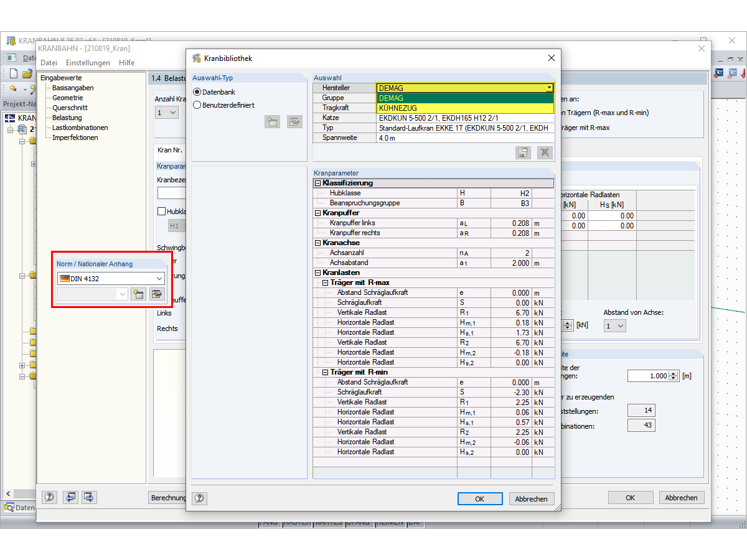This screenshot has width=747, height=560.
Task: Click into the 1.000 step width field
Action: tap(649, 376)
